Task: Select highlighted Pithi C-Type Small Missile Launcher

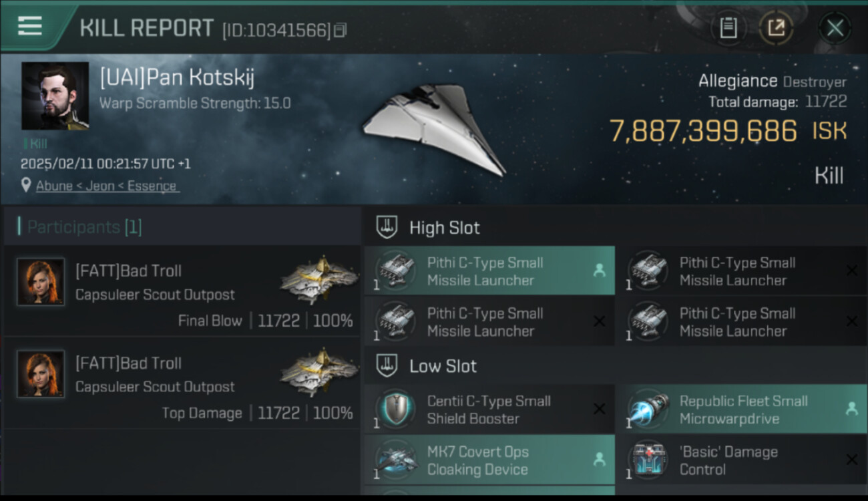Action: click(489, 271)
